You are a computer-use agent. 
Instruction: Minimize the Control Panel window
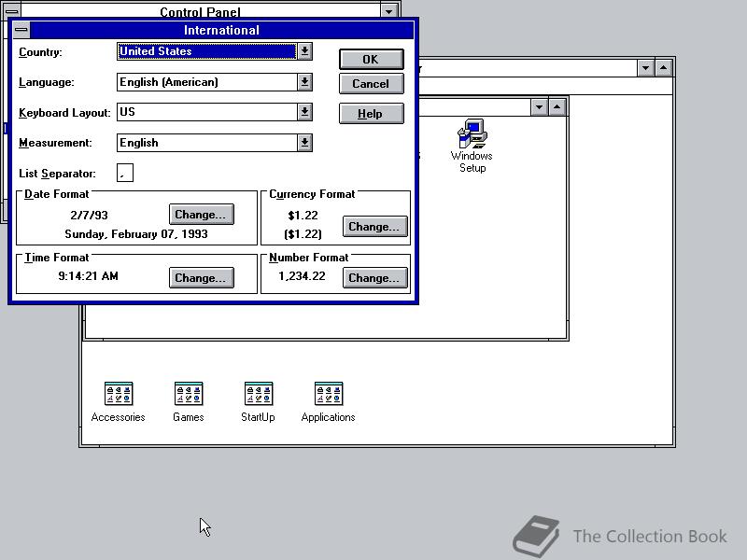(389, 10)
